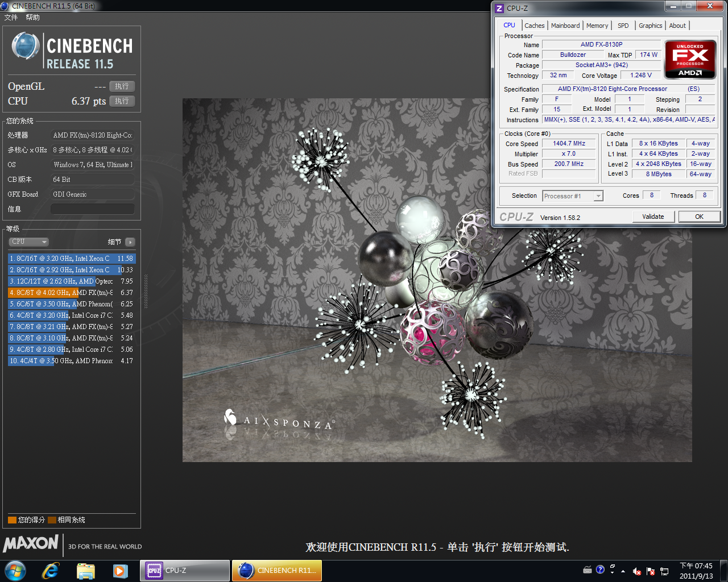Switch to the Mainboard tab in CPU-Z
Viewport: 728px width, 582px height.
[565, 26]
